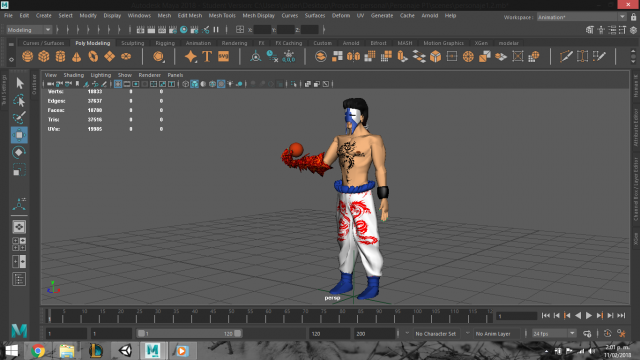Toggle isolate select in panel toolbar
The image size is (640, 360).
pyautogui.click(x=294, y=84)
